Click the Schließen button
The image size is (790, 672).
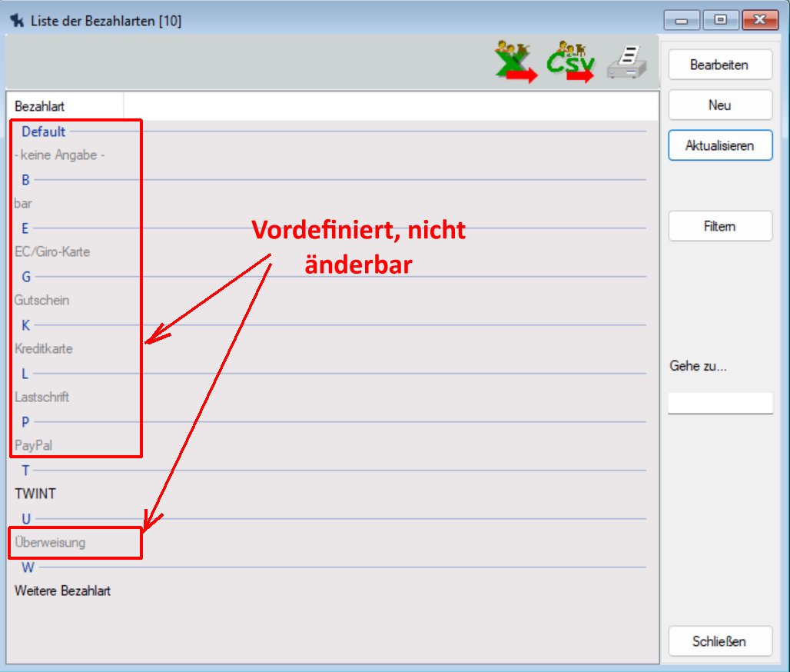point(720,641)
